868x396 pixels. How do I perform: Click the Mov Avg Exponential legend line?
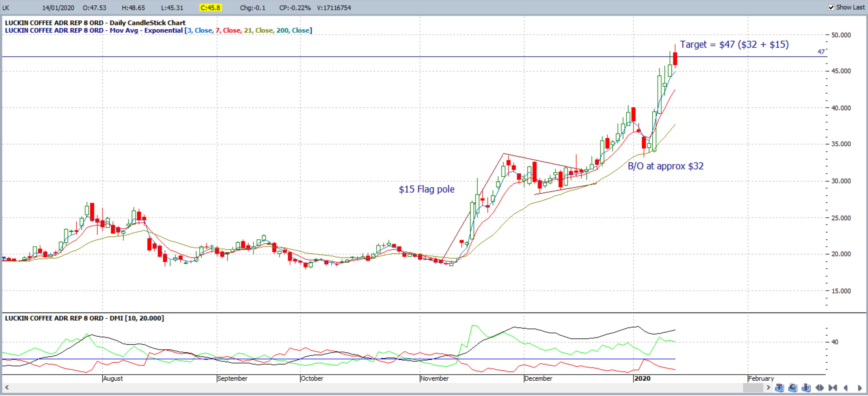point(158,30)
